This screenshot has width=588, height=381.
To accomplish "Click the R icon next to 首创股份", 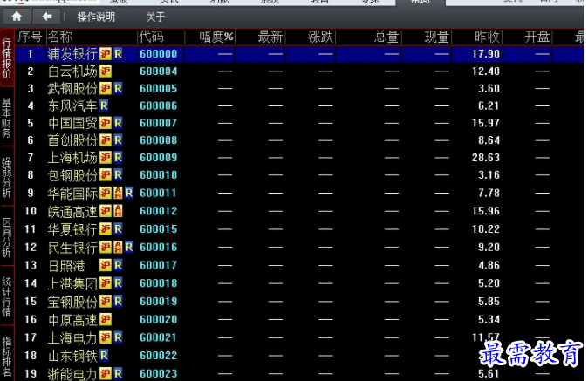I will [x=118, y=140].
